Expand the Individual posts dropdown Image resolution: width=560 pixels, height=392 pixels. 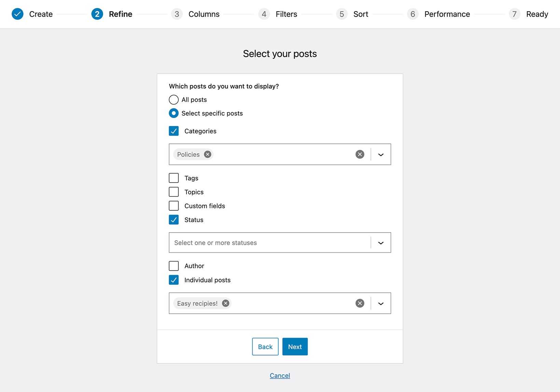381,303
